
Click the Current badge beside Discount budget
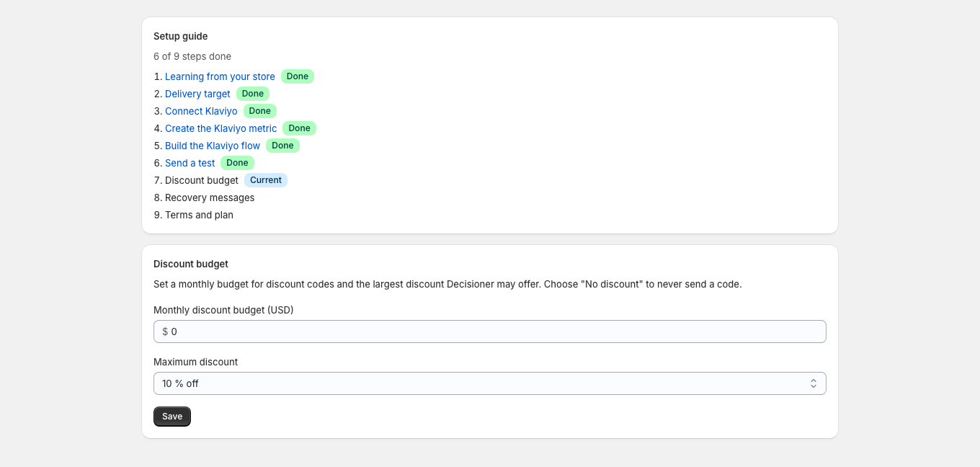point(266,180)
